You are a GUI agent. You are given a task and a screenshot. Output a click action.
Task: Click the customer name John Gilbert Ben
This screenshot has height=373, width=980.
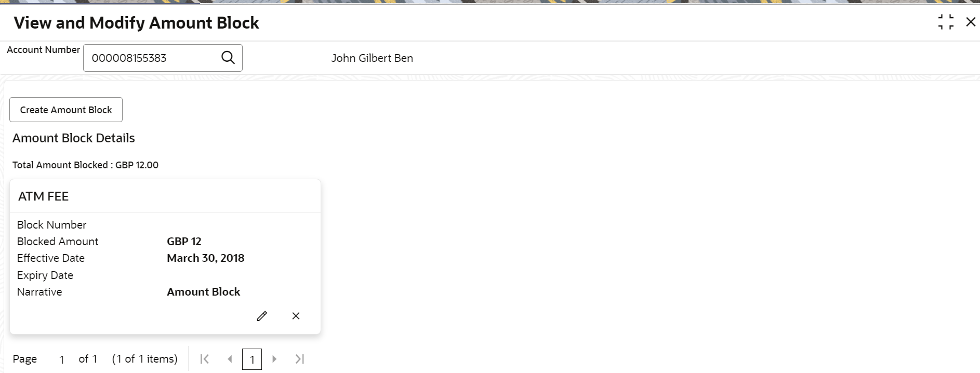[372, 58]
